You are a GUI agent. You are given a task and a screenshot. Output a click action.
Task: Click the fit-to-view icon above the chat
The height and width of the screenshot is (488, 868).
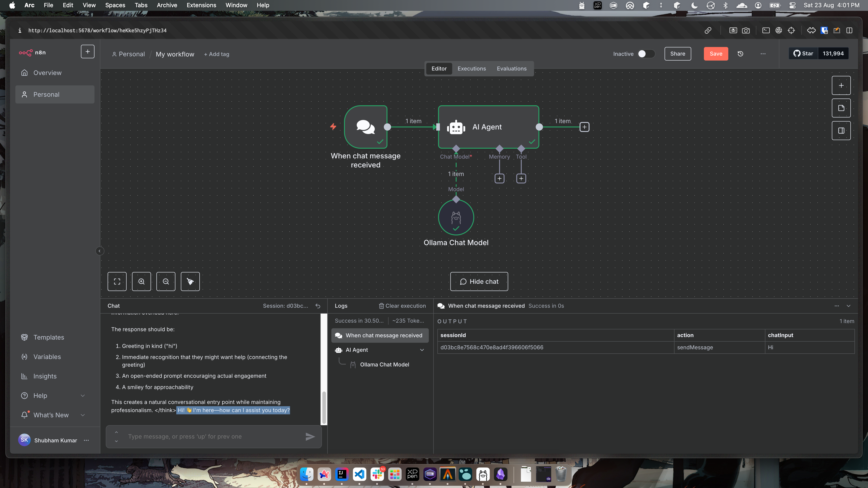click(117, 282)
